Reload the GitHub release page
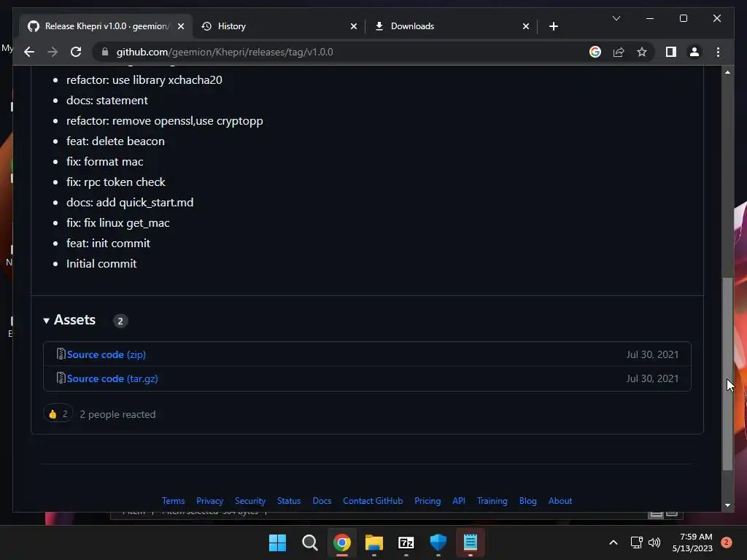Screen dimensions: 747x560 [x=76, y=52]
